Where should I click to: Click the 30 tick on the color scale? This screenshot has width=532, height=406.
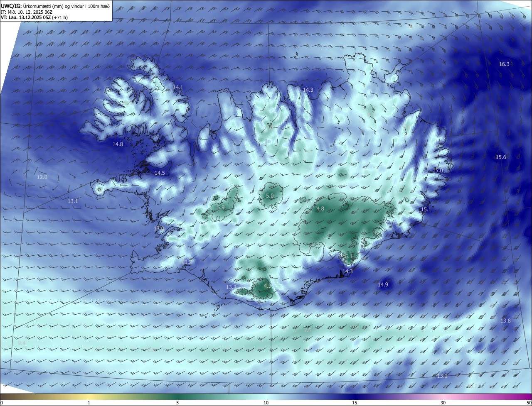[x=443, y=403]
